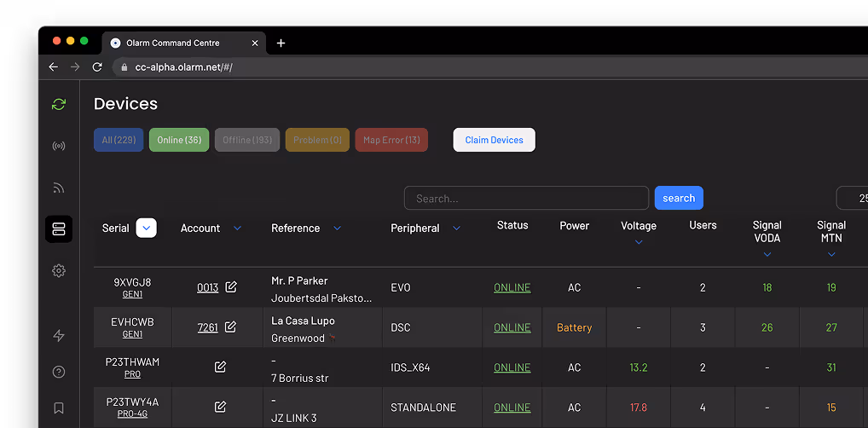Click the EVO peripheral cell
This screenshot has height=428, width=868.
pos(401,288)
